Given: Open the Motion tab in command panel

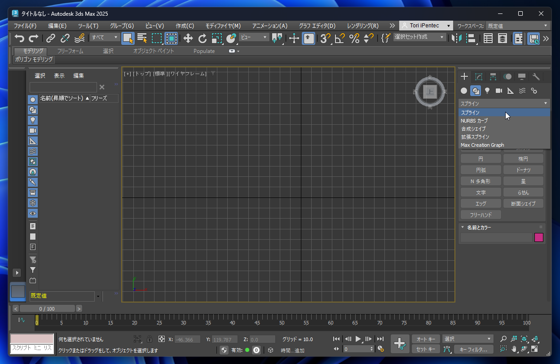Looking at the screenshot, I should [507, 76].
